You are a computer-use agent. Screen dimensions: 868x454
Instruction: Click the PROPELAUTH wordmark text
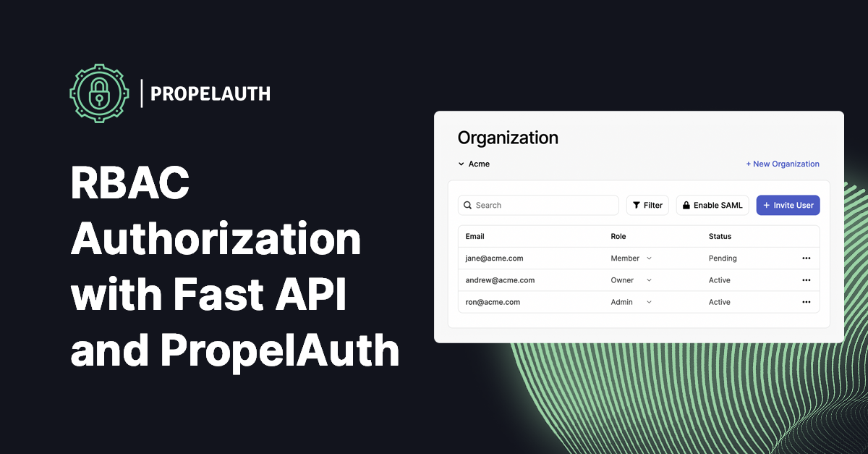coord(210,93)
